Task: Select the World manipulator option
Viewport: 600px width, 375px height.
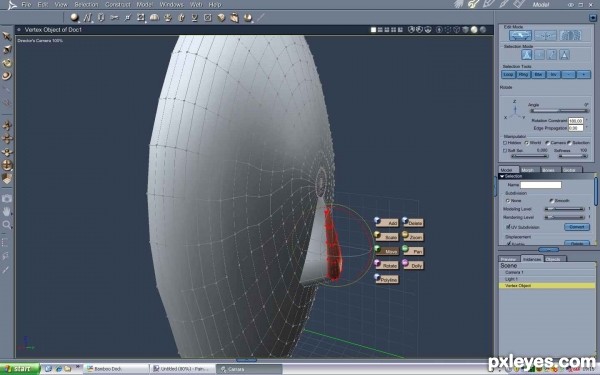Action: click(527, 143)
